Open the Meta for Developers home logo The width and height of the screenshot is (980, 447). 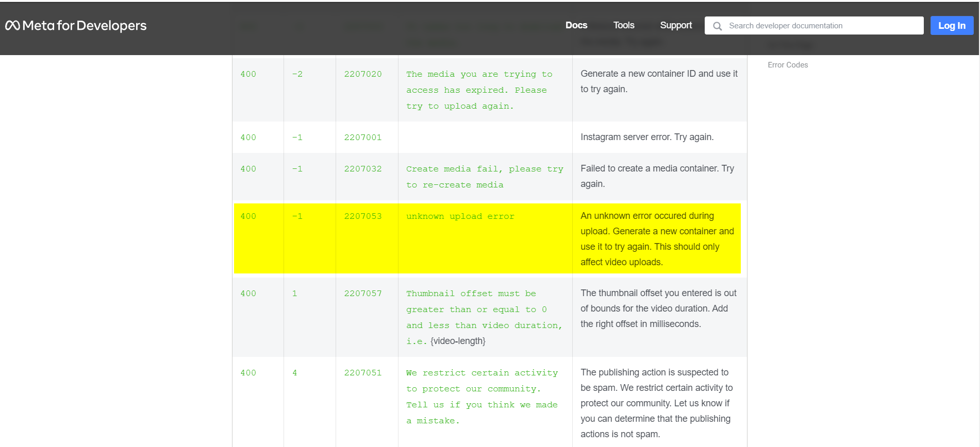pos(76,25)
